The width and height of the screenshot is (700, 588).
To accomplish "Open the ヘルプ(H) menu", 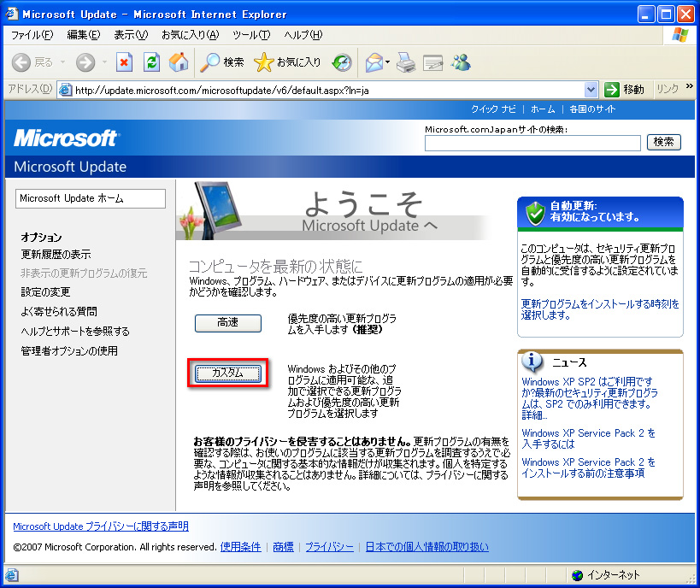I will click(x=303, y=35).
